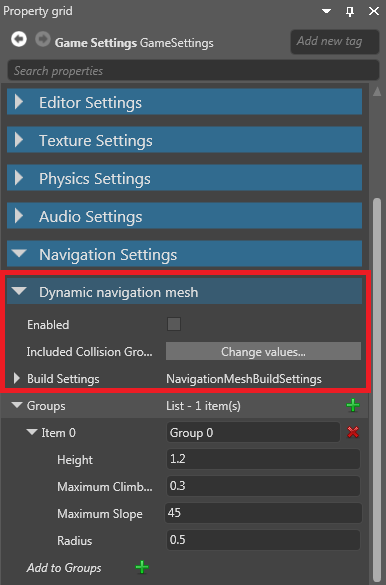Go back with the left arrow icon

click(x=19, y=39)
